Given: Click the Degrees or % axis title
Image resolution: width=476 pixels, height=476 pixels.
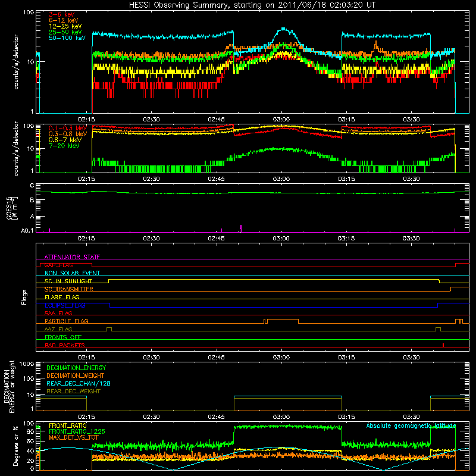Looking at the screenshot, I should pyautogui.click(x=15, y=446).
